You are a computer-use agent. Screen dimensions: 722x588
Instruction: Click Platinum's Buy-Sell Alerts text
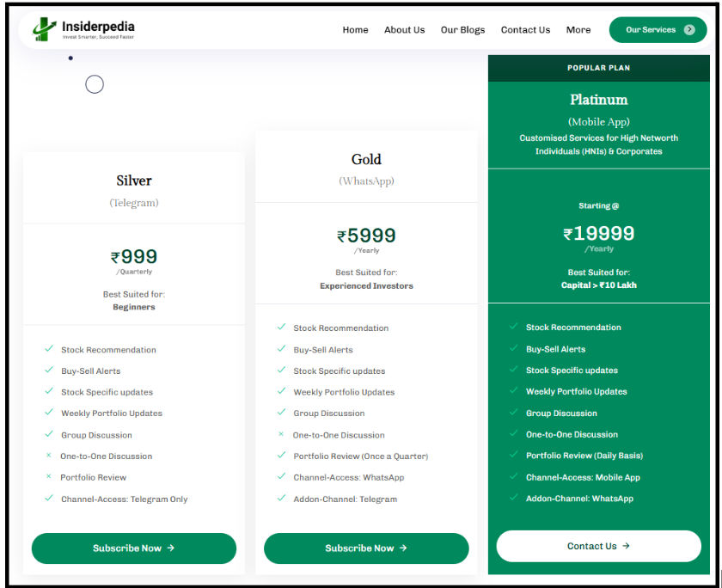556,350
